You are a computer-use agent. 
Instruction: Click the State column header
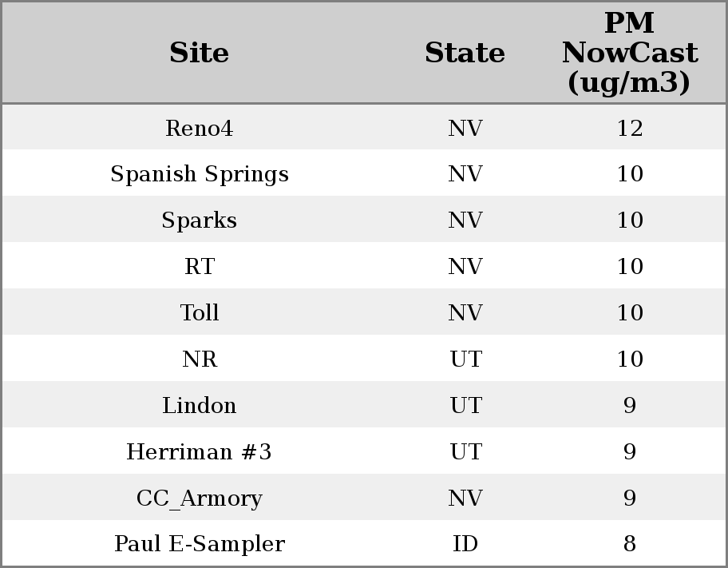(465, 53)
